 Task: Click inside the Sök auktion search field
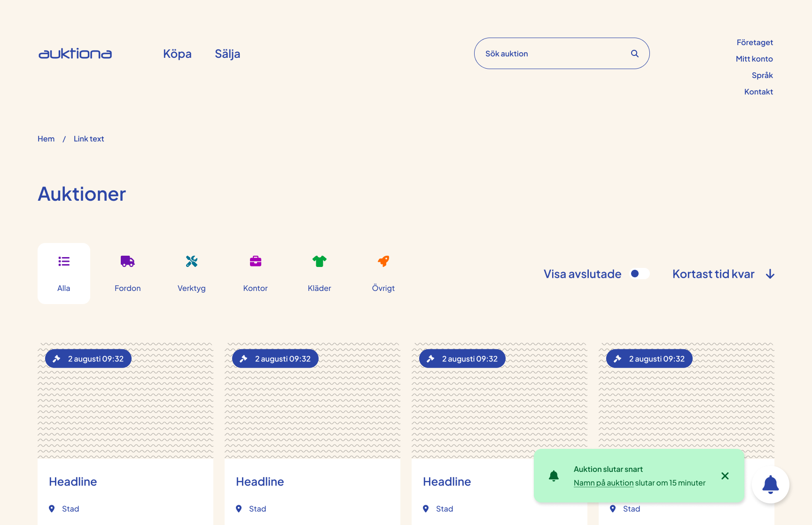pos(540,53)
